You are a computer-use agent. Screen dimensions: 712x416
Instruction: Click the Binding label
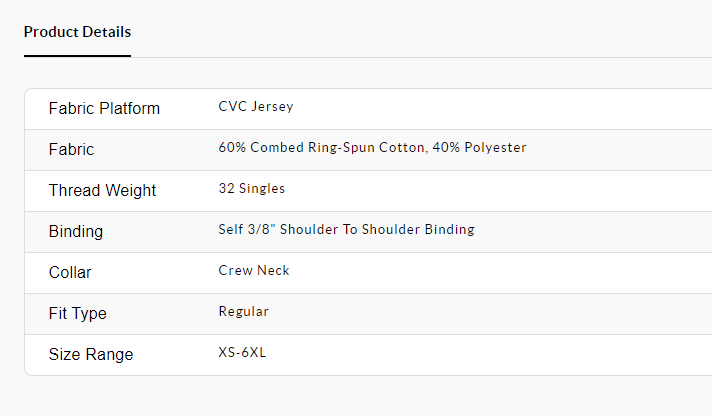[75, 231]
